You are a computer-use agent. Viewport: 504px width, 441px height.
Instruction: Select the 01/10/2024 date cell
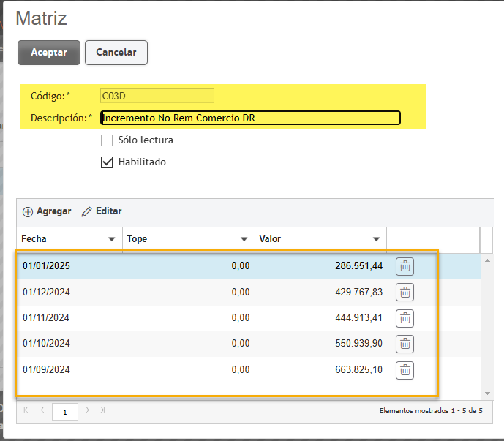[46, 343]
